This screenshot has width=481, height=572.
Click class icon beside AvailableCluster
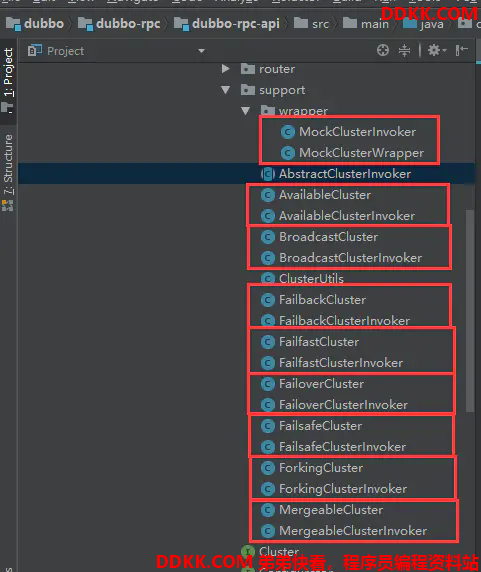(x=268, y=195)
